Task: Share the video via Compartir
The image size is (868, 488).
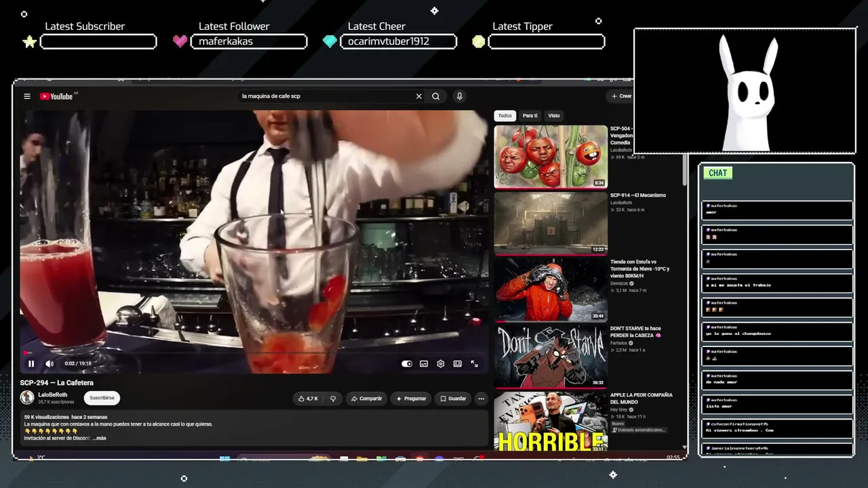Action: coord(366,399)
